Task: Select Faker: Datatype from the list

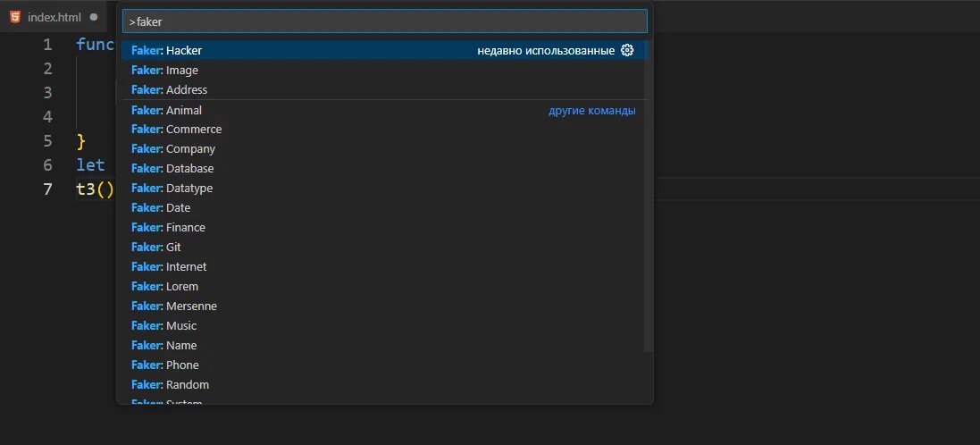Action: 385,189
